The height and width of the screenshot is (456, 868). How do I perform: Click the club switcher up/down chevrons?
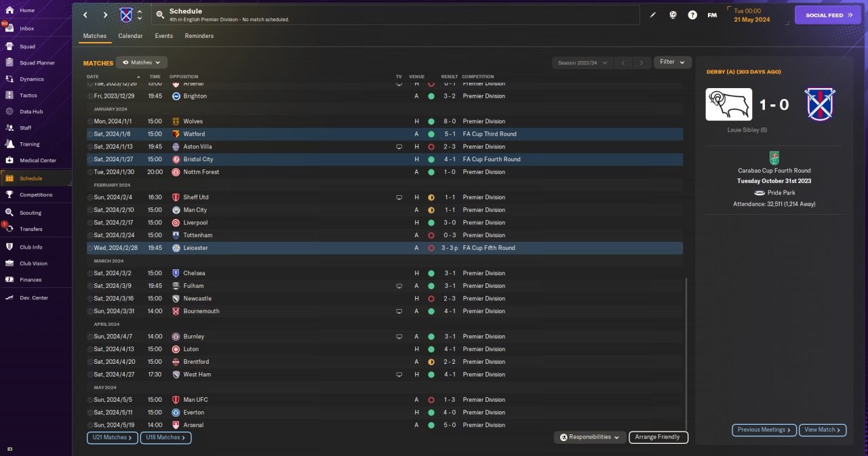pos(140,15)
